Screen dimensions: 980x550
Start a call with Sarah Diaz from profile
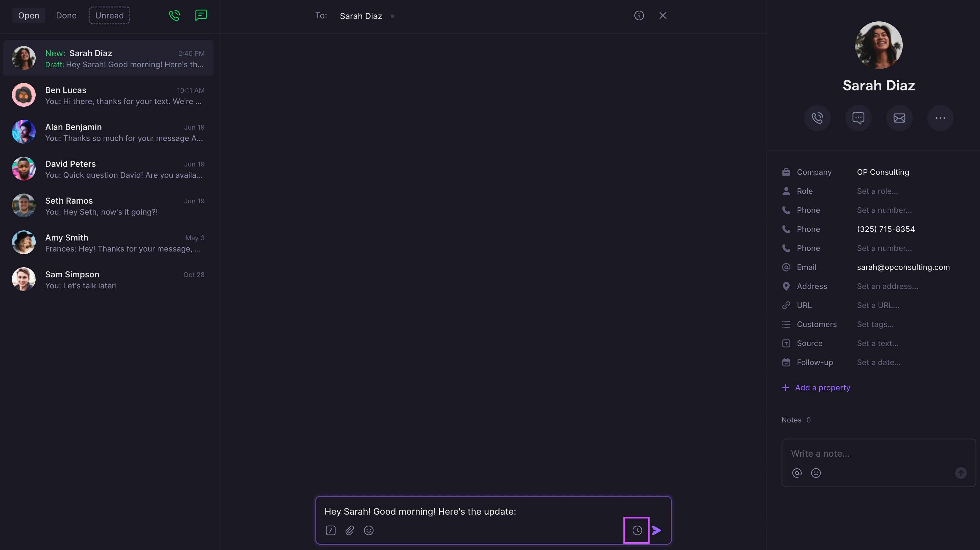817,118
